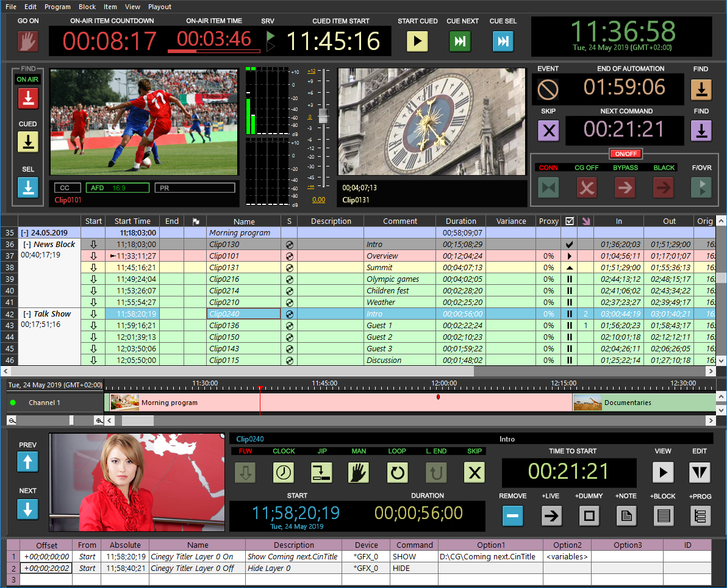
Task: Set JIP start mode
Action: pos(322,473)
